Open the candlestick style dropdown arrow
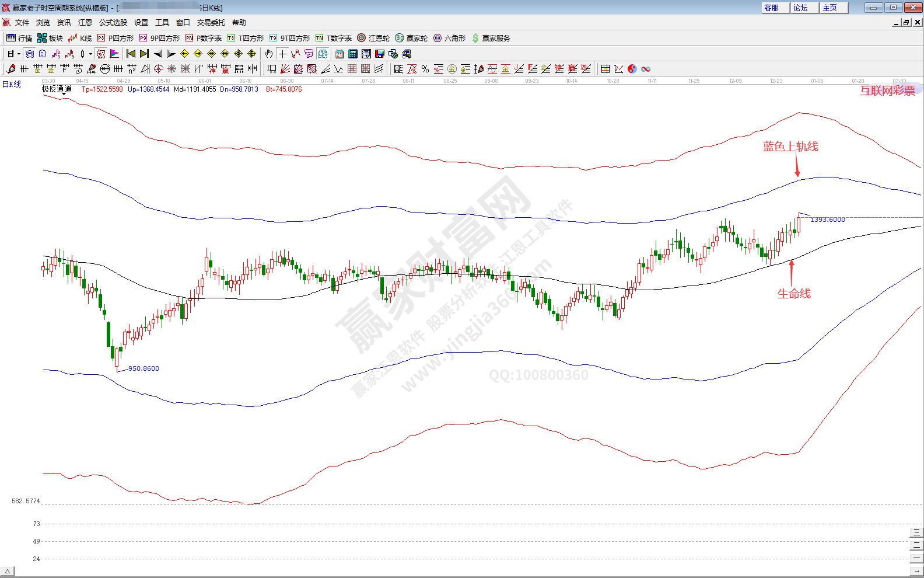This screenshot has width=924, height=578. click(x=90, y=54)
